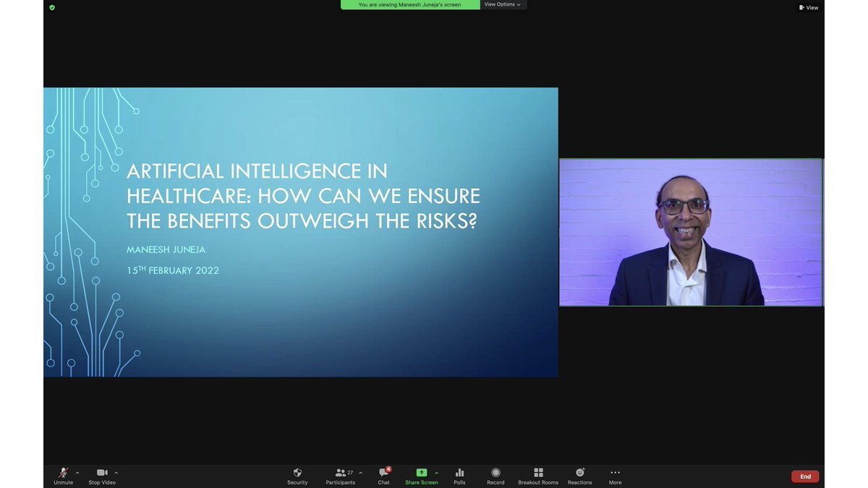Click the 'Maneesh Juneja' name on slide
Screen dimensions: 868x488
pyautogui.click(x=166, y=249)
